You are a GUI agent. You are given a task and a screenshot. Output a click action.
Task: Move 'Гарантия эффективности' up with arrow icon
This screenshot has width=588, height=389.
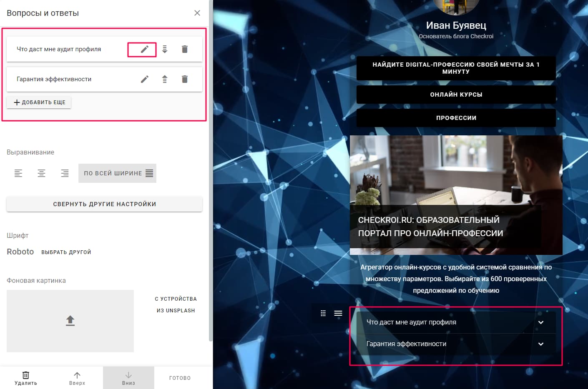click(165, 79)
